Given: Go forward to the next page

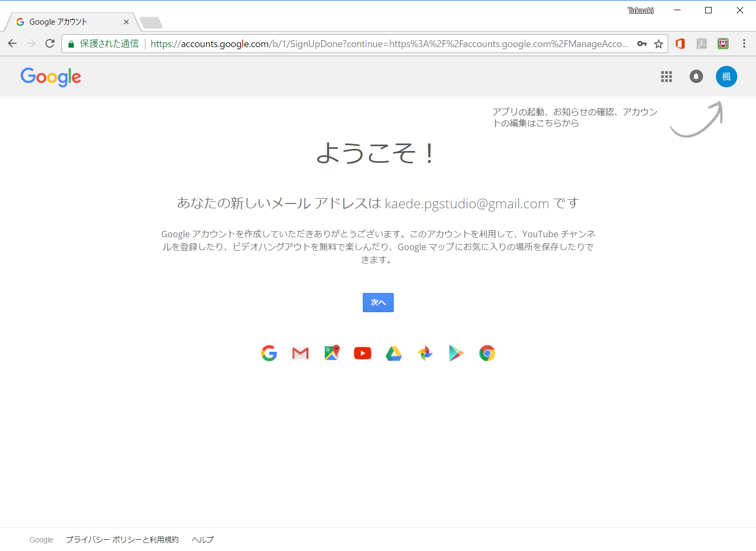Looking at the screenshot, I should coord(31,43).
